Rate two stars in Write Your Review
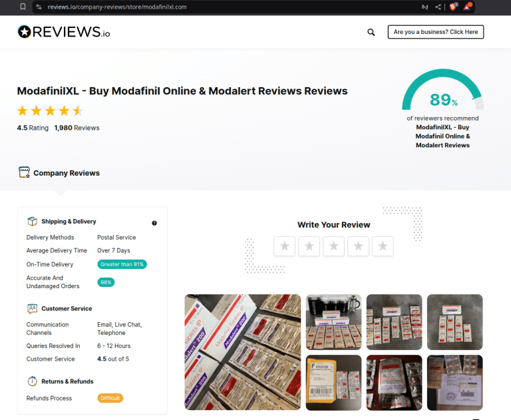 click(309, 246)
